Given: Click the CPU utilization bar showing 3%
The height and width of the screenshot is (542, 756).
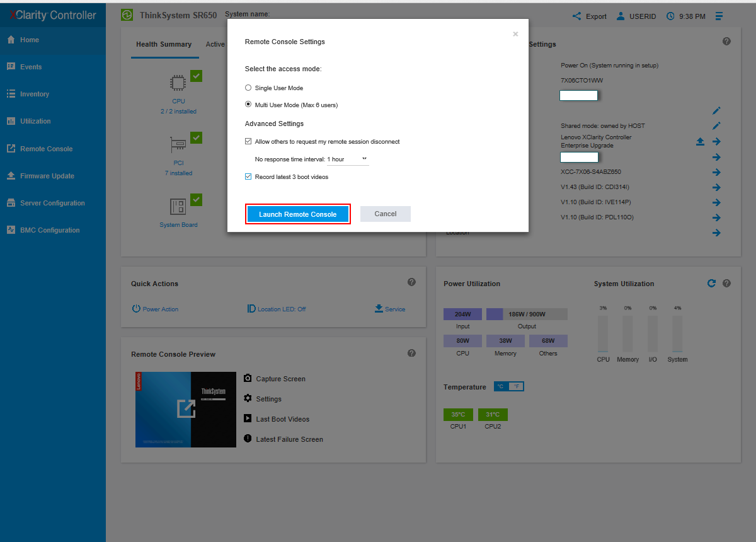Looking at the screenshot, I should [x=603, y=334].
